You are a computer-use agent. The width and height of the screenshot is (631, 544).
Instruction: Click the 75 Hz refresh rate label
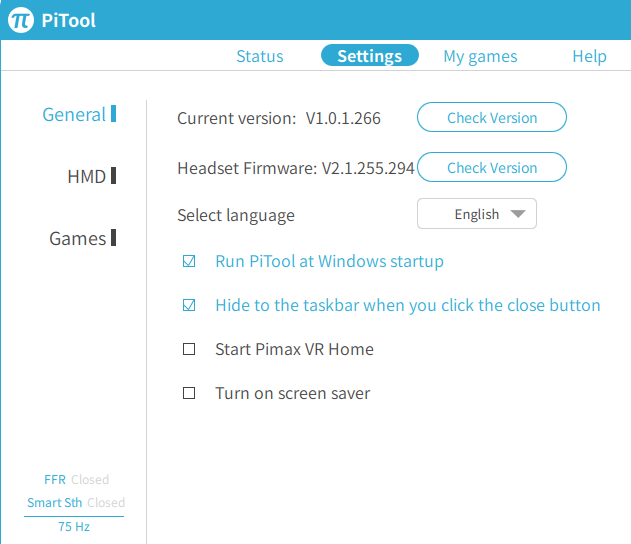click(74, 527)
